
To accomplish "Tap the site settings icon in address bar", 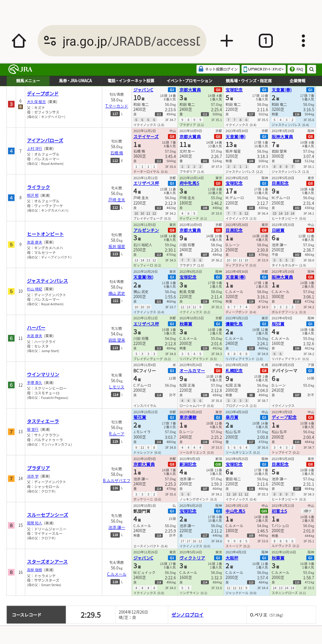I will click(x=50, y=41).
